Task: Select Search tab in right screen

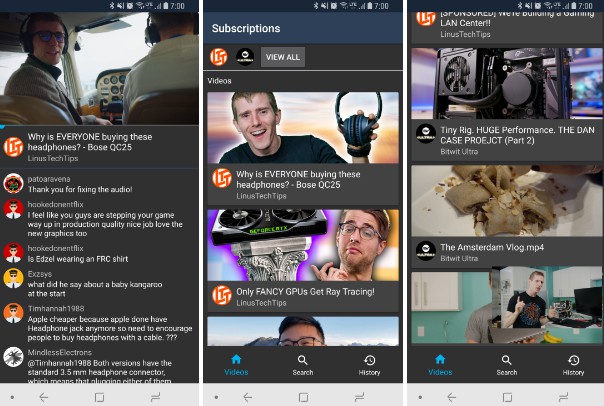Action: tap(507, 365)
